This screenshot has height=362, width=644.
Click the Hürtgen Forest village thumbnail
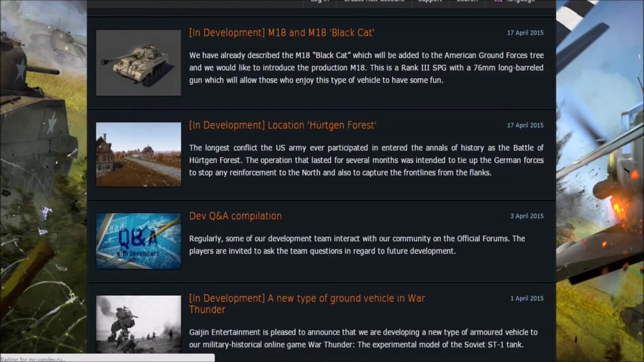pyautogui.click(x=138, y=154)
